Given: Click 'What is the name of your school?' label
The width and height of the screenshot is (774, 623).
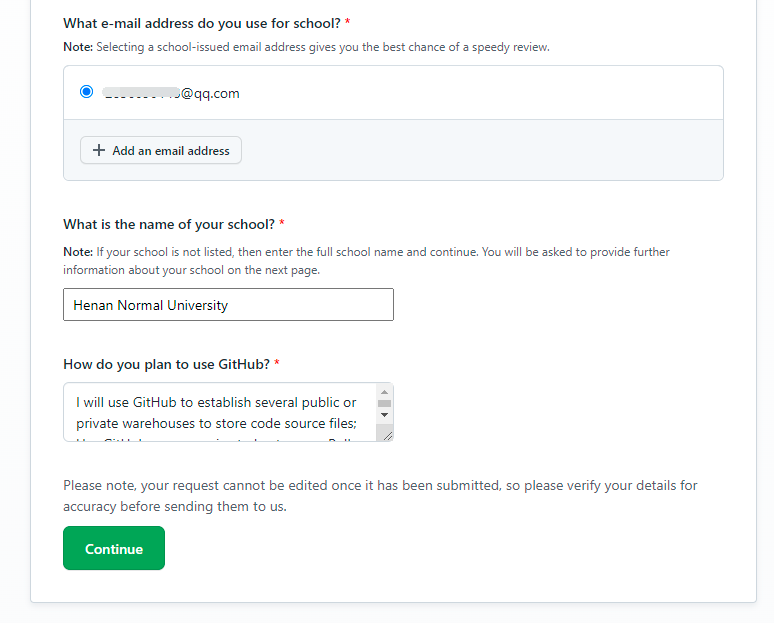Looking at the screenshot, I should [168, 224].
